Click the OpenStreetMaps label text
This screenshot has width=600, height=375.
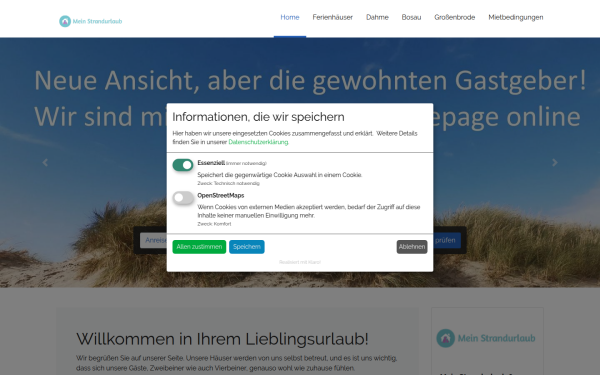[x=221, y=196]
